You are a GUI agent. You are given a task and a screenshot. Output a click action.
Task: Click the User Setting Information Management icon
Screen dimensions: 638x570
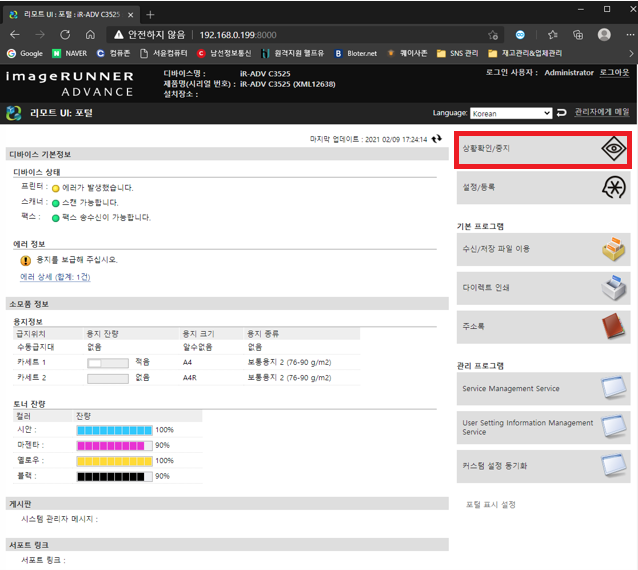[x=614, y=426]
